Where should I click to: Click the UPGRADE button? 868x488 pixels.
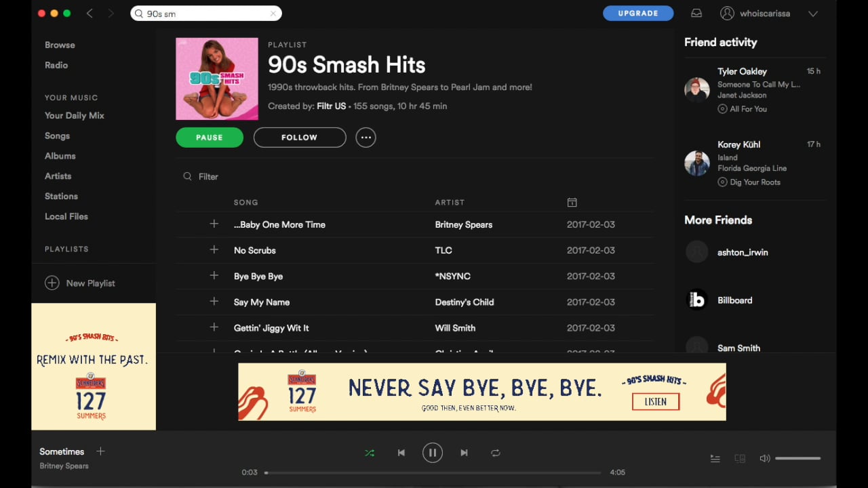pyautogui.click(x=638, y=13)
